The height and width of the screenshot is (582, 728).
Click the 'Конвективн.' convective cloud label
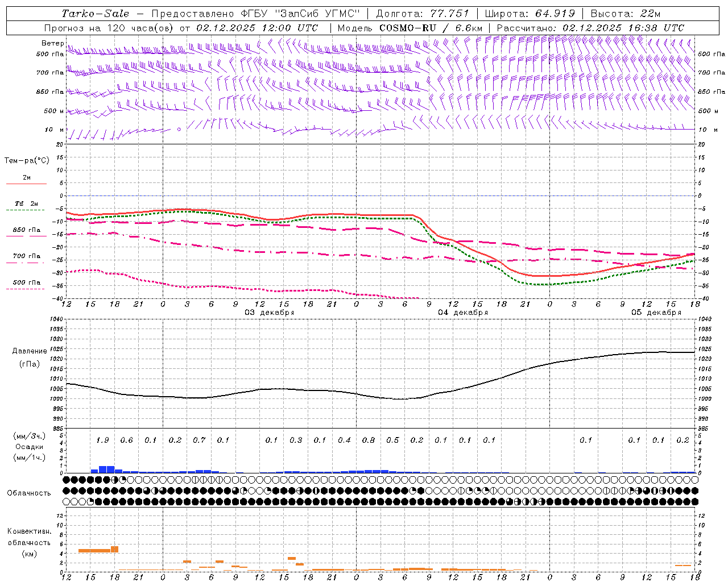click(x=30, y=531)
